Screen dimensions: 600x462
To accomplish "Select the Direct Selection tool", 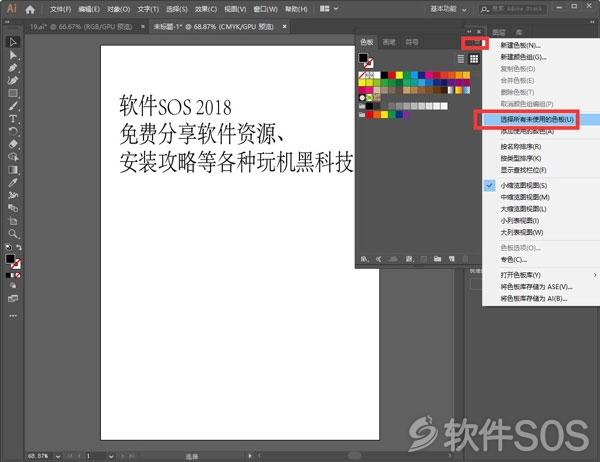I will coord(13,55).
